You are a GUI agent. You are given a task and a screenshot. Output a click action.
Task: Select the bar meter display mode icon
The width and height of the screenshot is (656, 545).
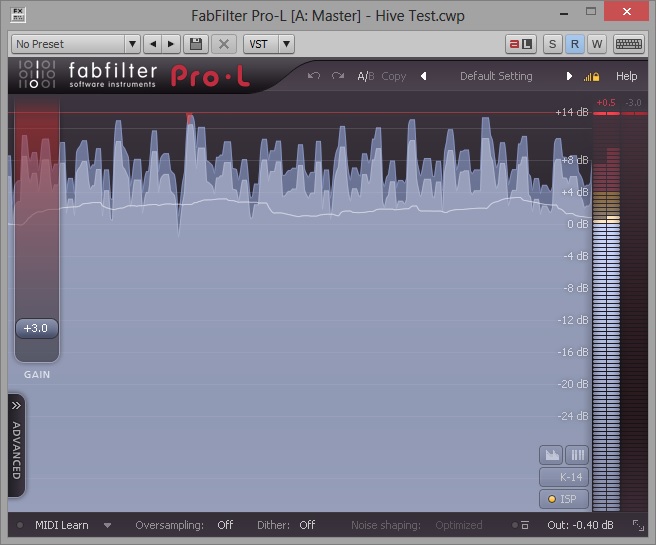[x=577, y=455]
